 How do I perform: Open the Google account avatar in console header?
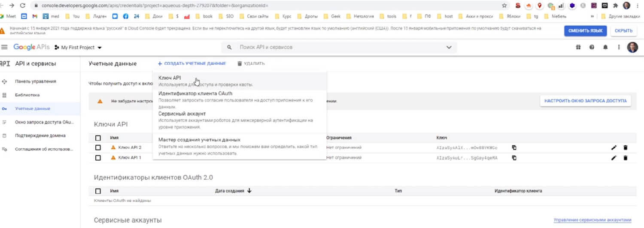[x=632, y=47]
